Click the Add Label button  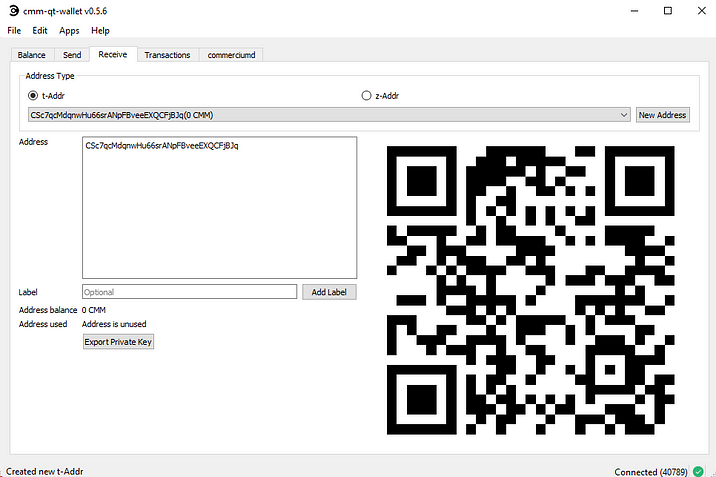point(329,292)
